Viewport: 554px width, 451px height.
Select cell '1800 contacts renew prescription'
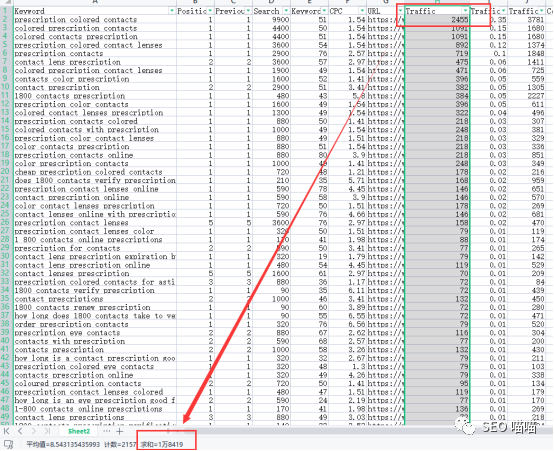tap(95, 307)
